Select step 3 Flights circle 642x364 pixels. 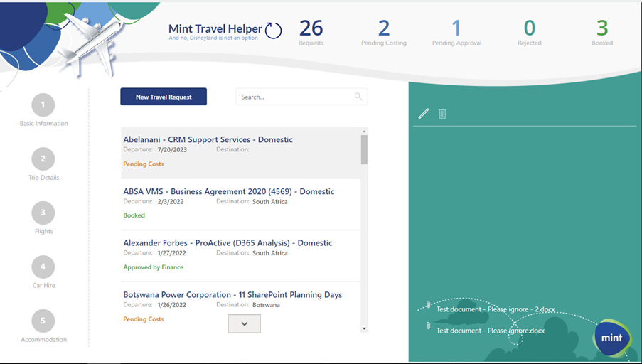click(x=43, y=213)
